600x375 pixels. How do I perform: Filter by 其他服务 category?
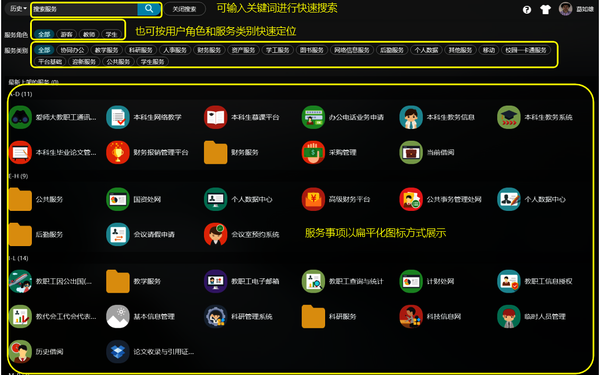point(460,50)
